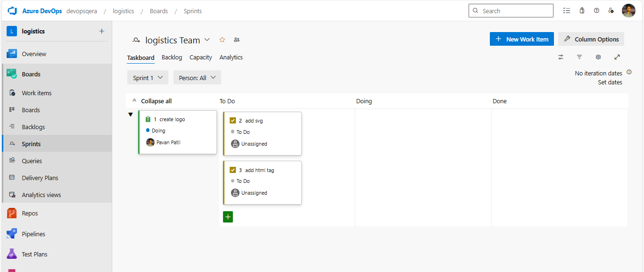This screenshot has width=644, height=272.
Task: Open taskboard settings gear icon
Action: click(598, 57)
